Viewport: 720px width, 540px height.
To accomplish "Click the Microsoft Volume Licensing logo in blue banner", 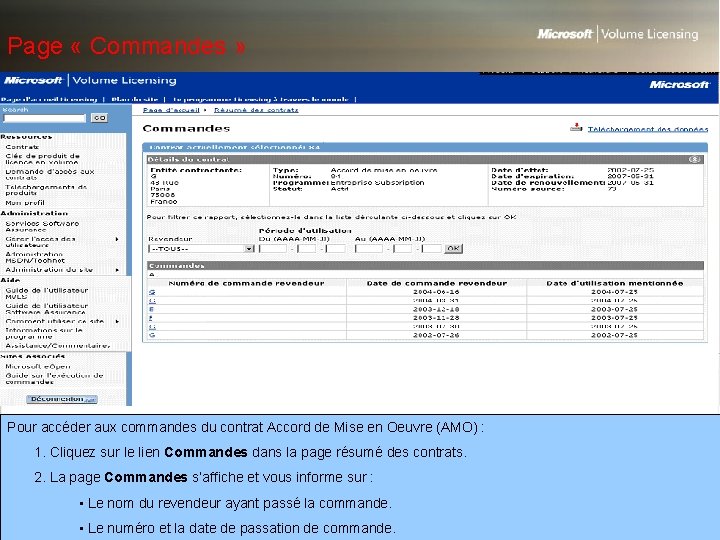I will (x=90, y=80).
